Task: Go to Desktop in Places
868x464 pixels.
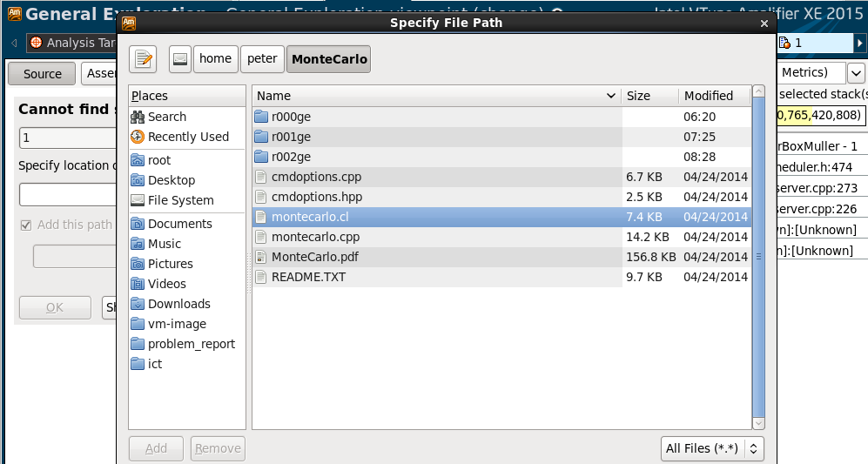Action: tap(187, 180)
